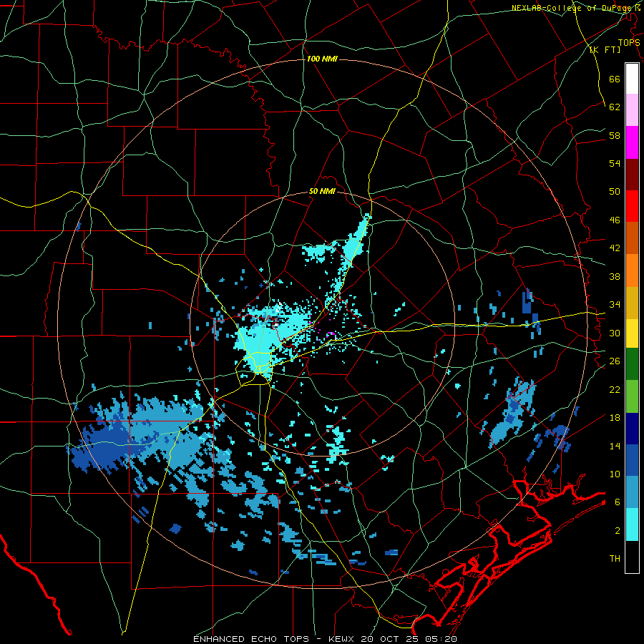Click the legend value 54
This screenshot has width=644, height=644.
pyautogui.click(x=615, y=163)
